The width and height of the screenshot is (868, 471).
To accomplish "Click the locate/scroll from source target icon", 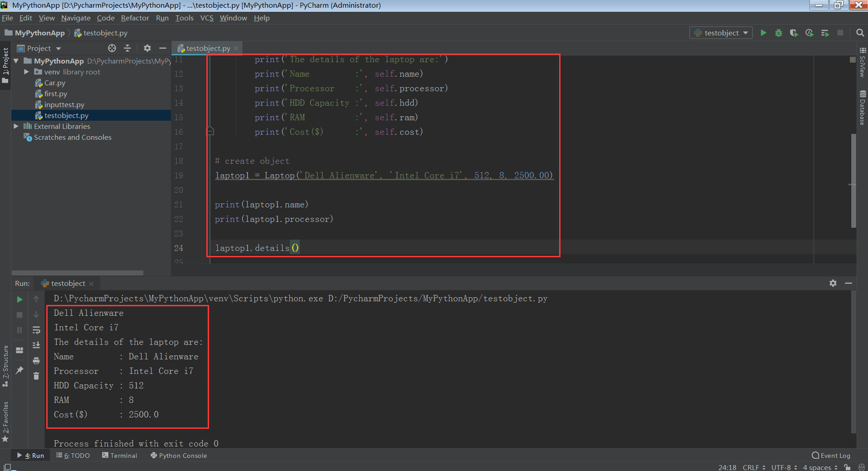I will [x=112, y=48].
